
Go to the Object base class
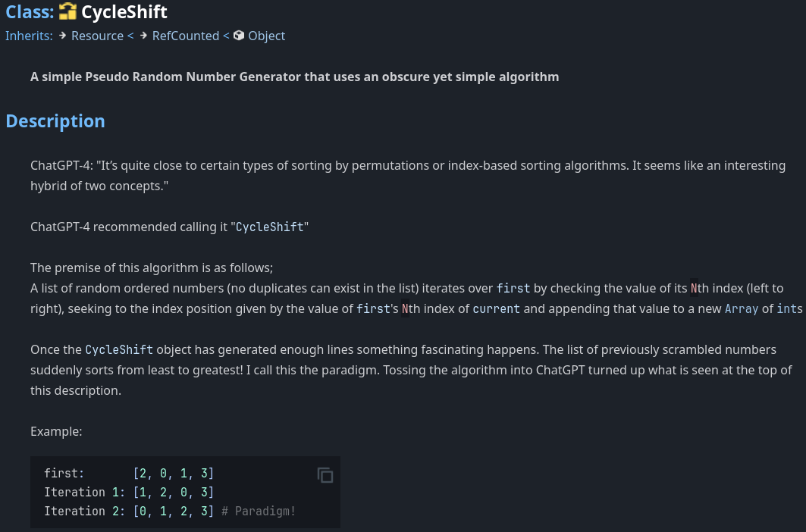click(x=267, y=36)
